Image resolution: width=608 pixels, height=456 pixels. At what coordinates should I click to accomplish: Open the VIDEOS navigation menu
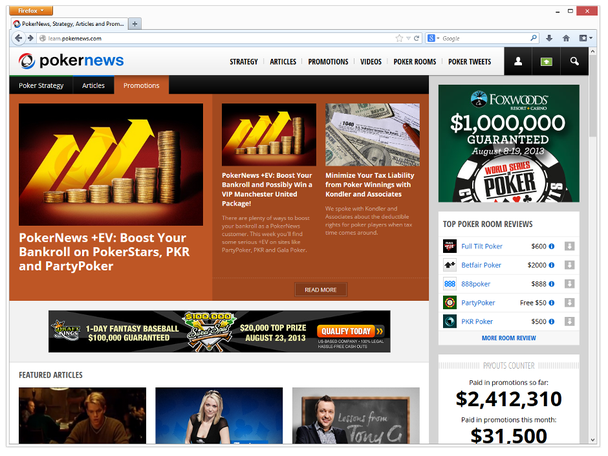[x=371, y=62]
